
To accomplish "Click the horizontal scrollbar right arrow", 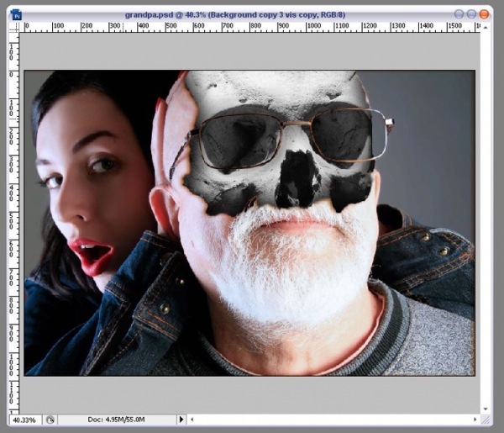I will pyautogui.click(x=475, y=420).
